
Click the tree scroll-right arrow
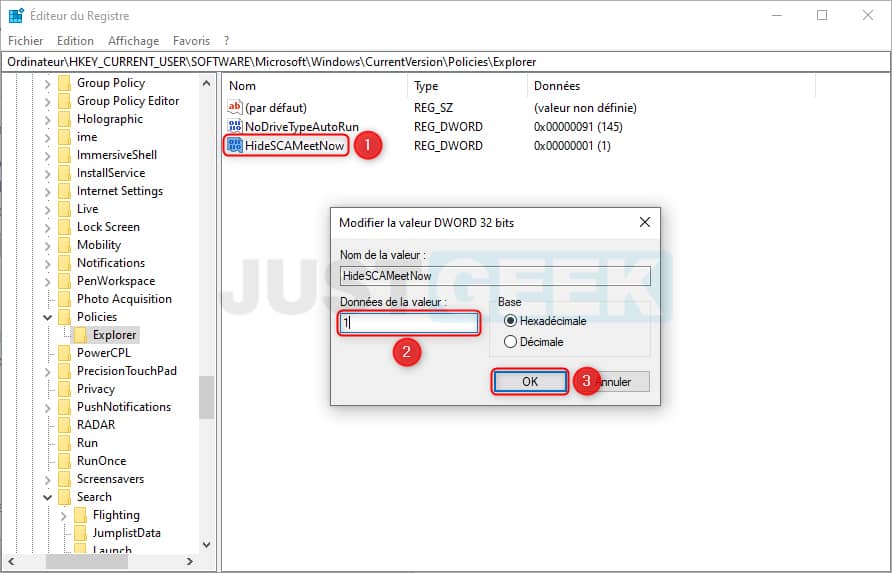189,562
